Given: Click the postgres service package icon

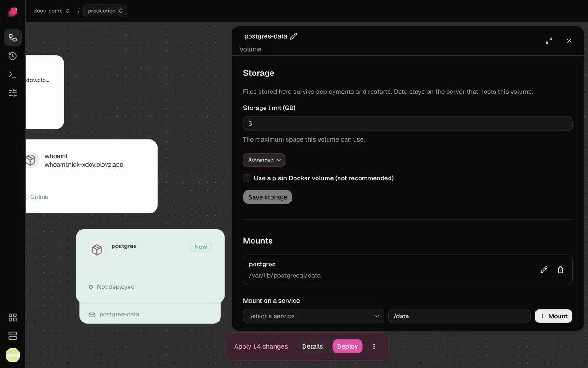Looking at the screenshot, I should 96,250.
